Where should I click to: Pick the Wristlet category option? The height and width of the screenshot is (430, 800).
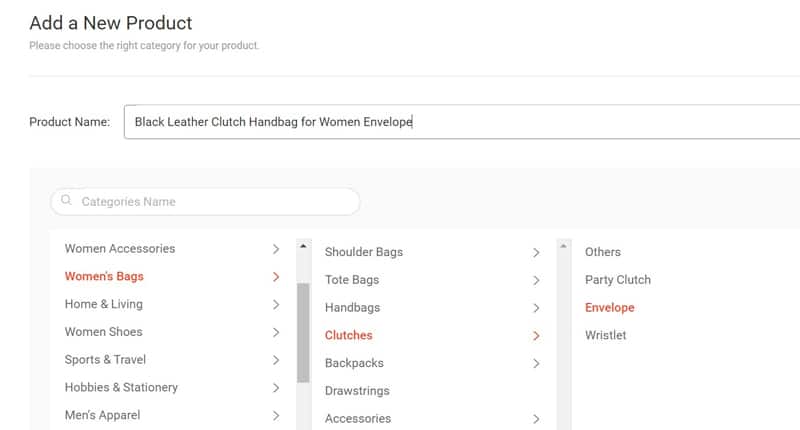[x=606, y=336]
